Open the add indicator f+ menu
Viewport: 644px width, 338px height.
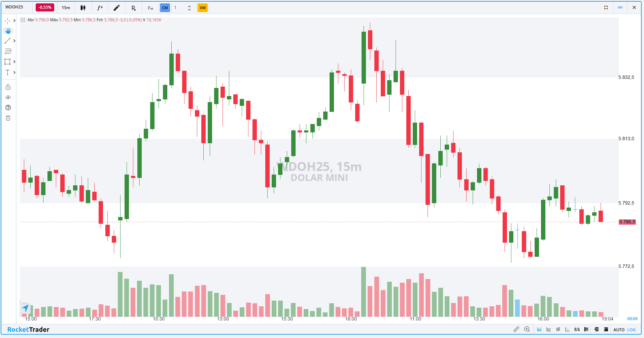point(100,8)
